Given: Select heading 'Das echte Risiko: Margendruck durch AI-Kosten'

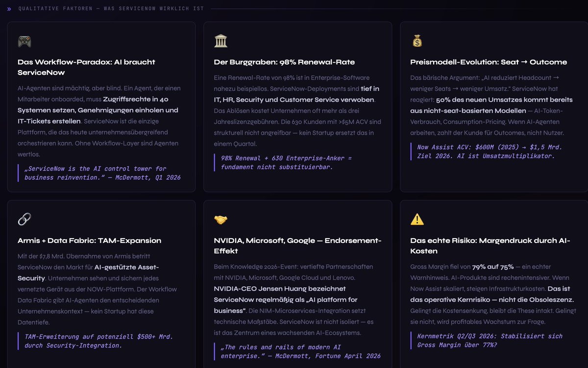Looking at the screenshot, I should pos(490,245).
